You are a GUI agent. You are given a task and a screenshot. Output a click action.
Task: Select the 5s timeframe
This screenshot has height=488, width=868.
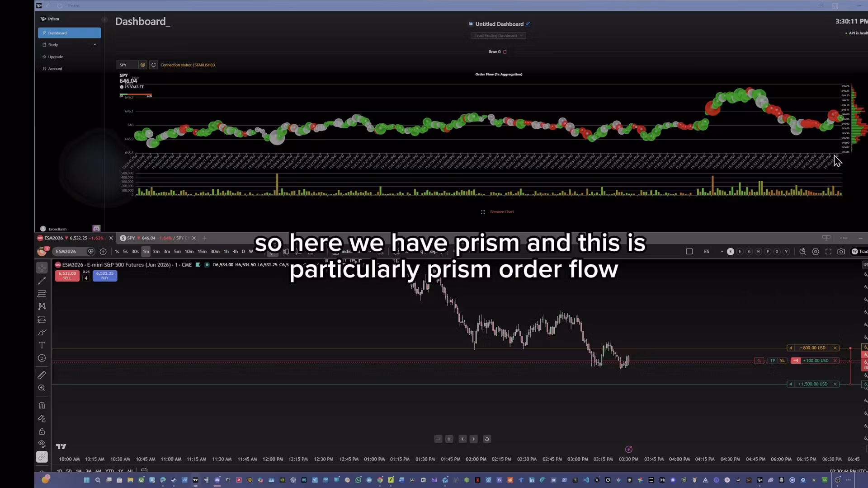pos(125,252)
